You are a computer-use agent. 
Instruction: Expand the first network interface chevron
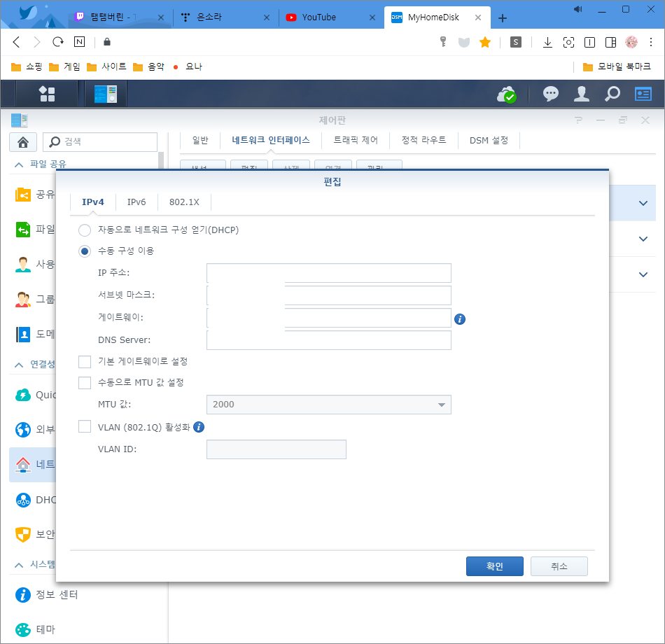tap(643, 203)
